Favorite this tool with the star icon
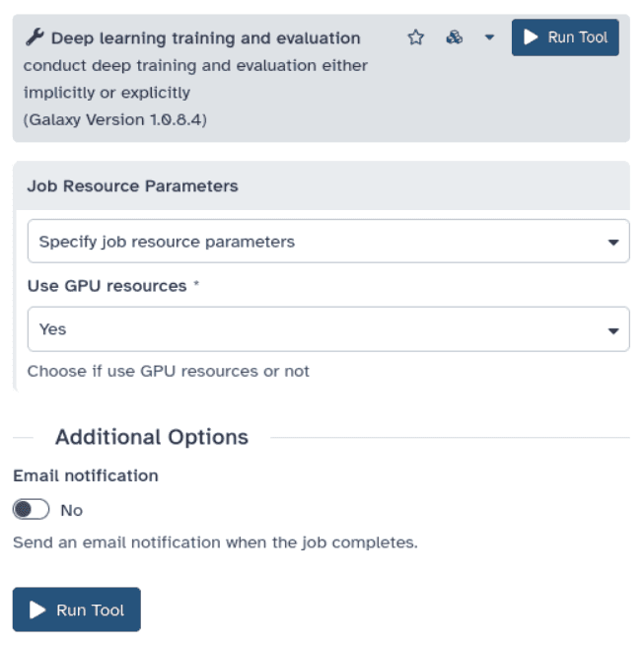The height and width of the screenshot is (646, 644). coord(416,37)
